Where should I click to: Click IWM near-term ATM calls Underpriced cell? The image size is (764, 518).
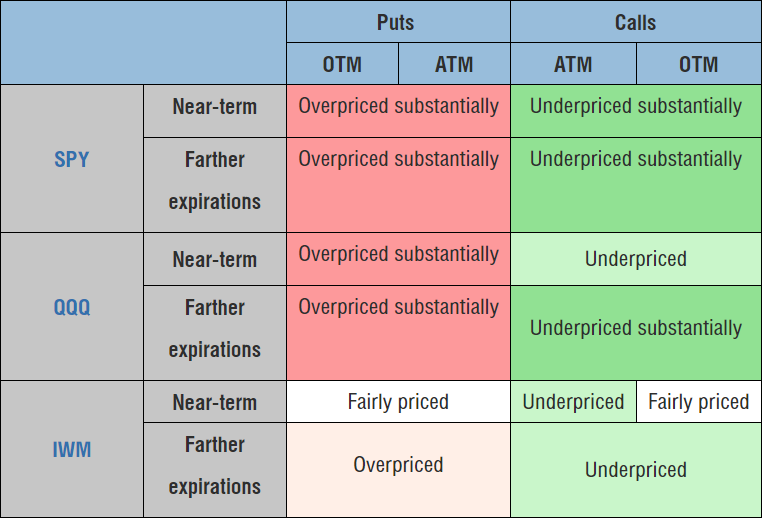click(573, 402)
